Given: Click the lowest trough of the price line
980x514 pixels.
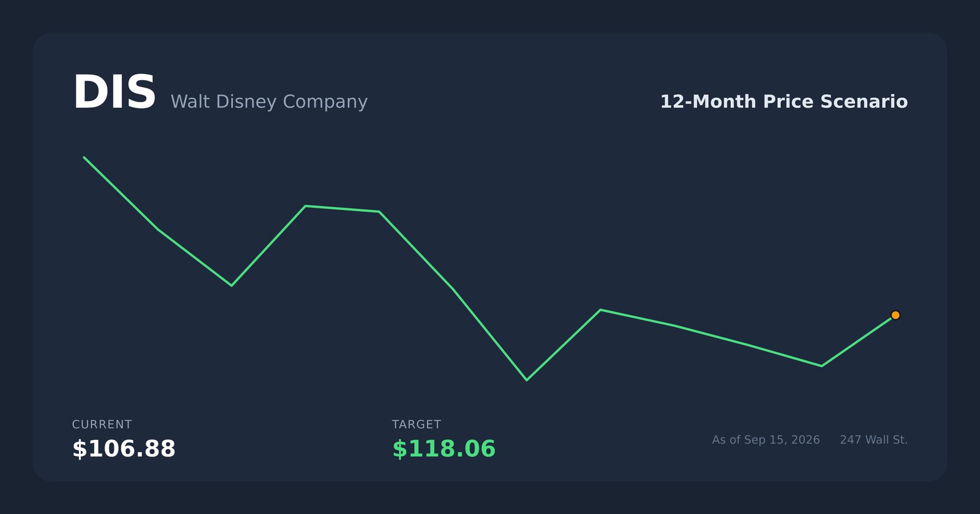Looking at the screenshot, I should 527,380.
